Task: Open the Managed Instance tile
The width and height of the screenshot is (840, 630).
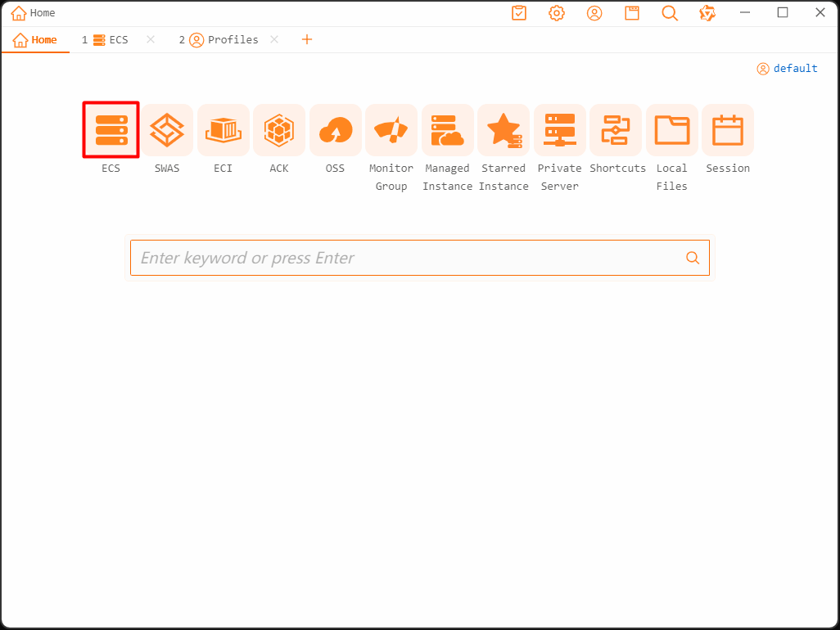Action: pyautogui.click(x=447, y=130)
